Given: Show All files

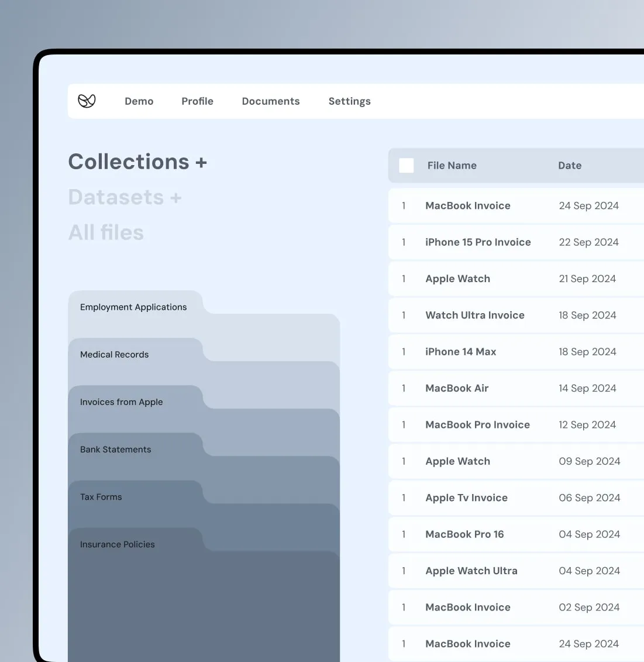Looking at the screenshot, I should [x=106, y=232].
